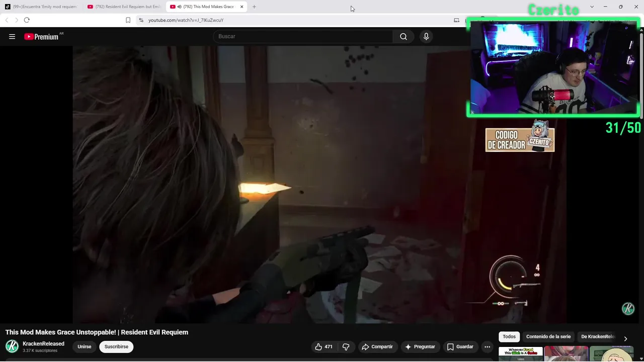Like the video with thumbs up 471
This screenshot has height=362, width=644.
tap(324, 346)
